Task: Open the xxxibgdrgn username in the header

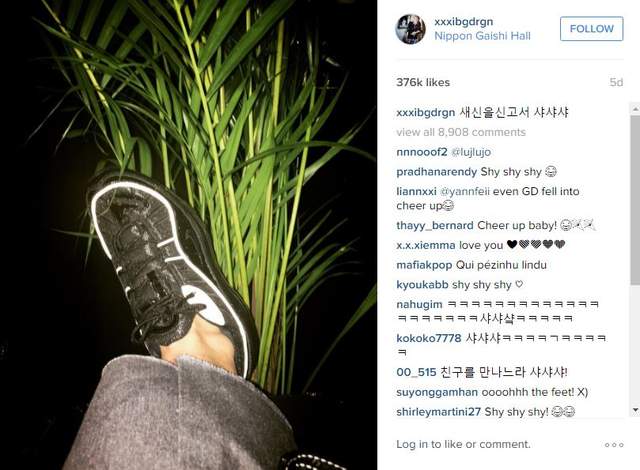Action: [463, 21]
